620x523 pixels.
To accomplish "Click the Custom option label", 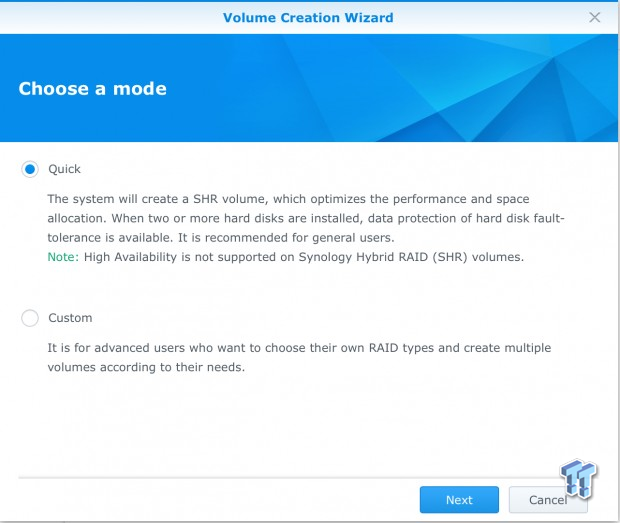I will (x=70, y=318).
